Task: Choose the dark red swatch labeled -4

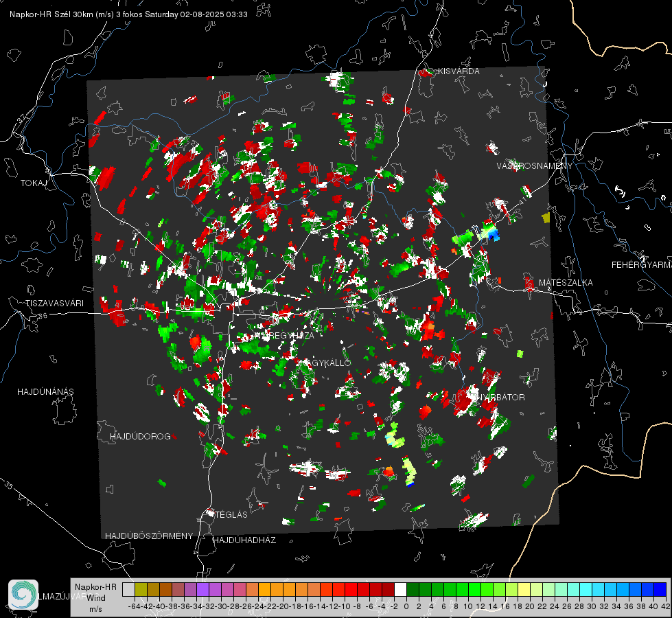Action: (x=388, y=590)
